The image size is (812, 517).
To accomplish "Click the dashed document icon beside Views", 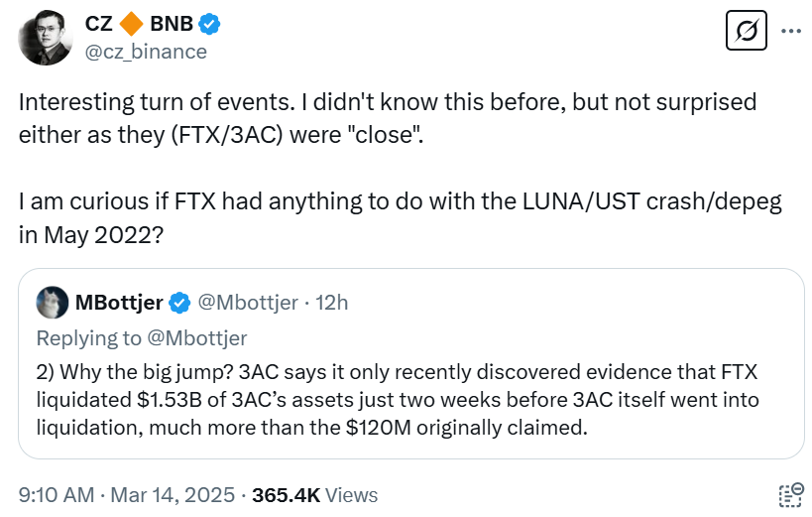I will pos(789,494).
